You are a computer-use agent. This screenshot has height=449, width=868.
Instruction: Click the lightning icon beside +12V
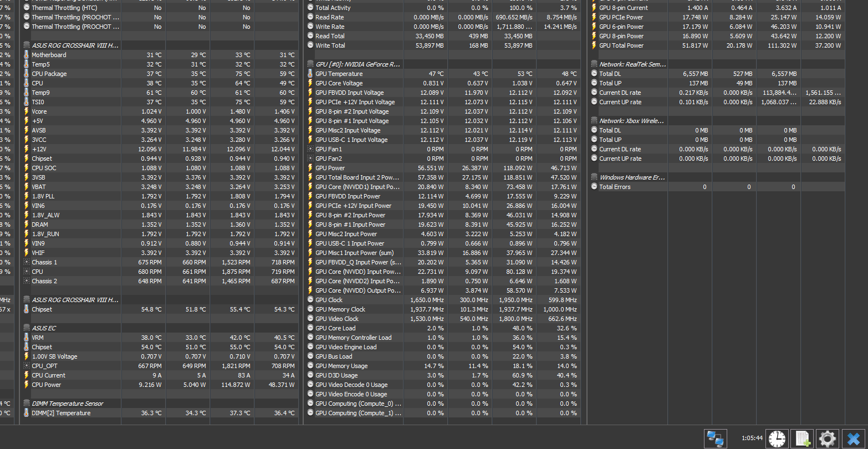click(27, 149)
